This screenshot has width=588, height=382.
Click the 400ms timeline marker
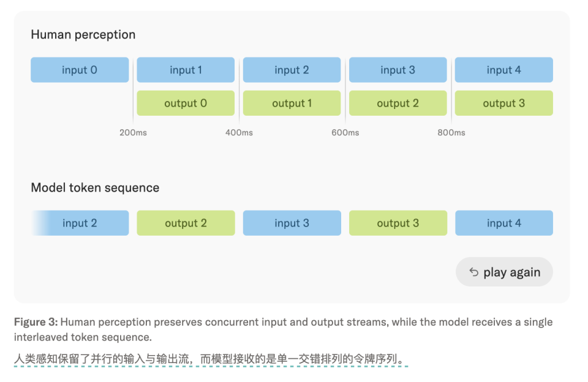(x=239, y=133)
